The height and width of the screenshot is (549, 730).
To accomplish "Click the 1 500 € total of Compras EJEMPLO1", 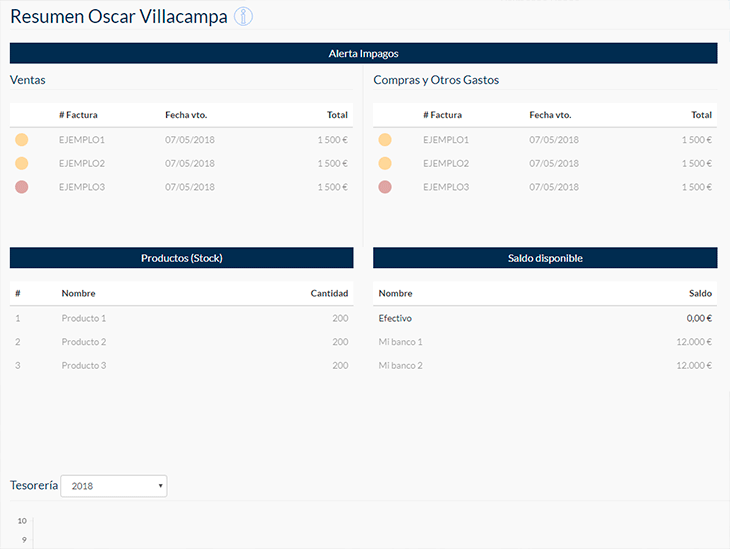I will point(696,140).
